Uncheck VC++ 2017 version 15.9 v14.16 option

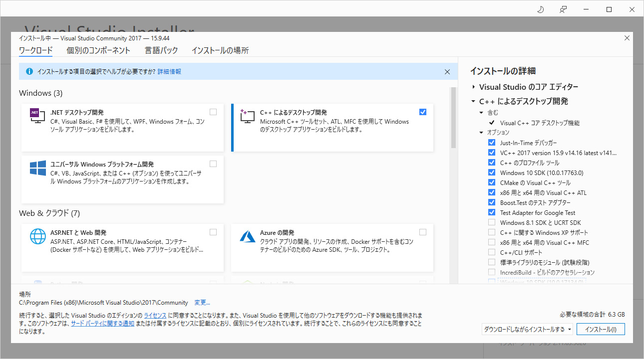pos(492,153)
